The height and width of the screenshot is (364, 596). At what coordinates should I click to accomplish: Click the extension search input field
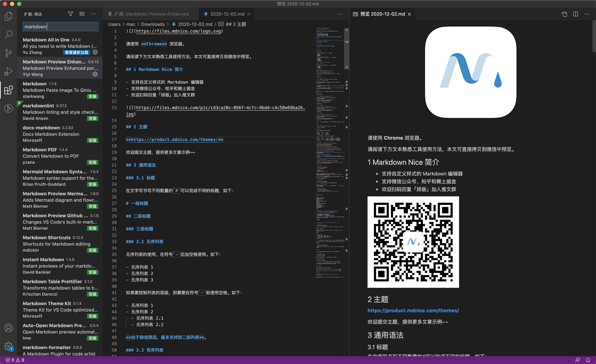click(60, 27)
